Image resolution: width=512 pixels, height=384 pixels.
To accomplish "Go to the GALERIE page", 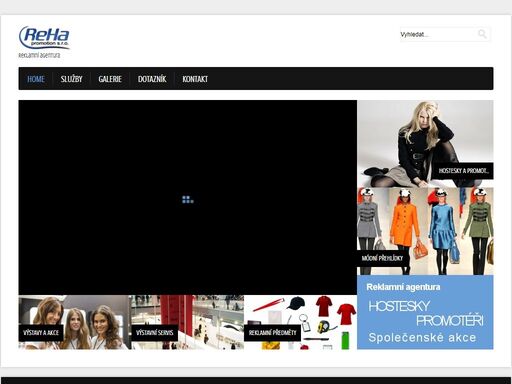I will click(x=110, y=79).
